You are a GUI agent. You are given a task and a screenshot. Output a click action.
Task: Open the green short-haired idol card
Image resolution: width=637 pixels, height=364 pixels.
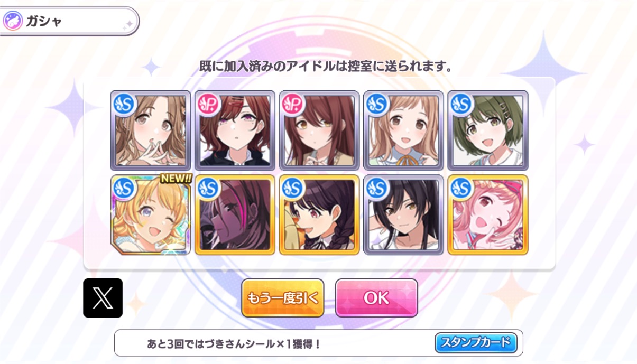pos(487,130)
